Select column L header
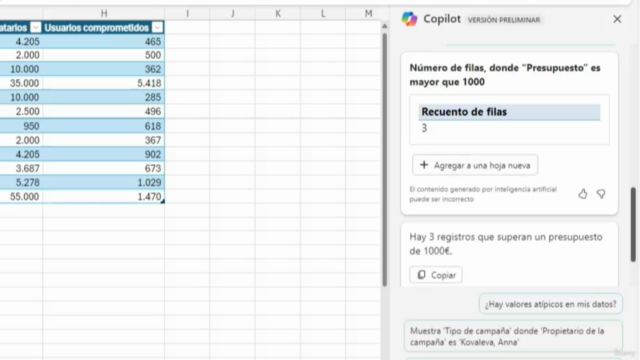Screen dimensions: 640x360 pos(323,13)
